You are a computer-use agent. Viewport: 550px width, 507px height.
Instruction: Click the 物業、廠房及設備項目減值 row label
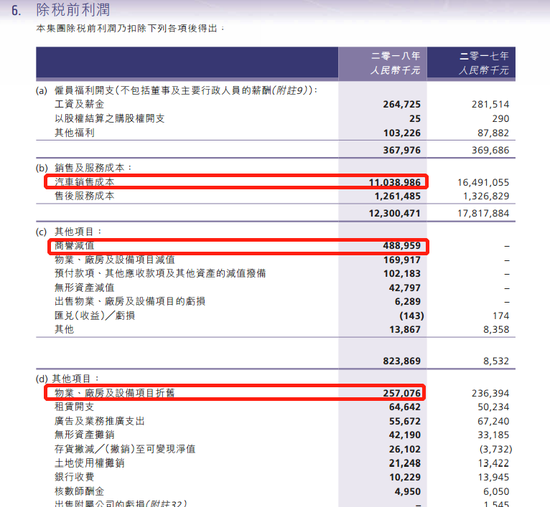point(115,260)
